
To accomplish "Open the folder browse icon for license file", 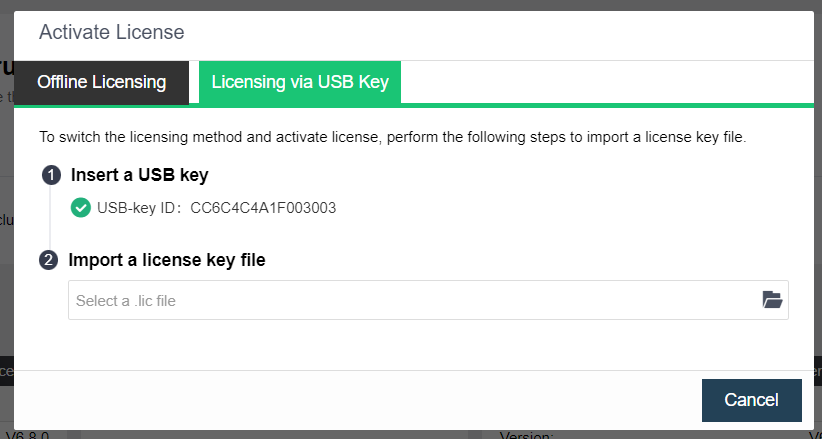I will coord(771,299).
